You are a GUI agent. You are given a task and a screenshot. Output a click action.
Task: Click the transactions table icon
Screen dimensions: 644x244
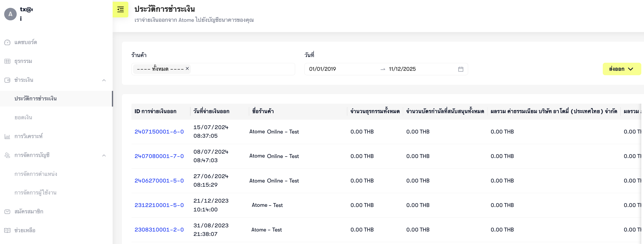coord(7,61)
